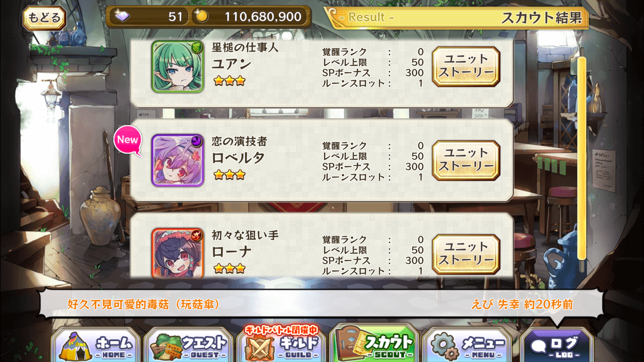Select green-haired ユアン character portrait

178,67
